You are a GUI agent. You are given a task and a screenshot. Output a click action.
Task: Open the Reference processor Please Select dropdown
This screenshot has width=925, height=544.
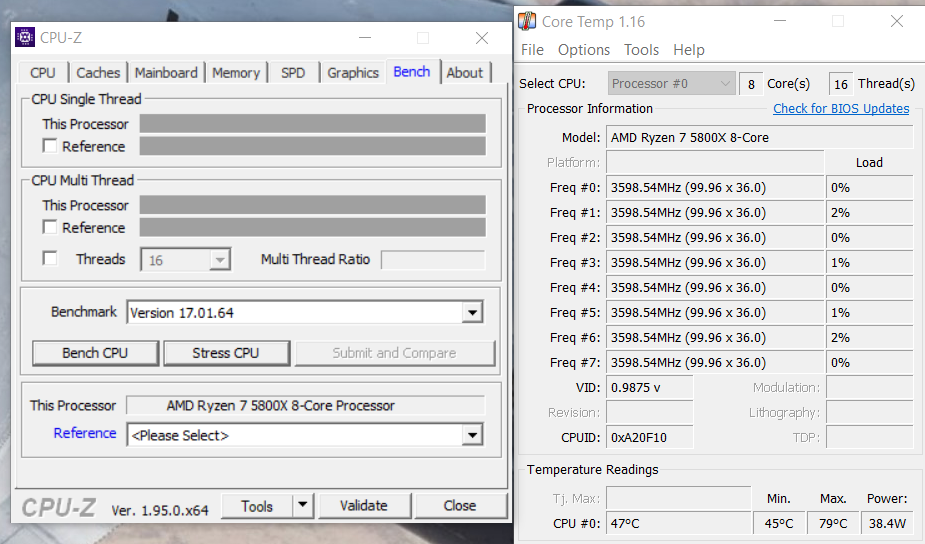[x=473, y=435]
